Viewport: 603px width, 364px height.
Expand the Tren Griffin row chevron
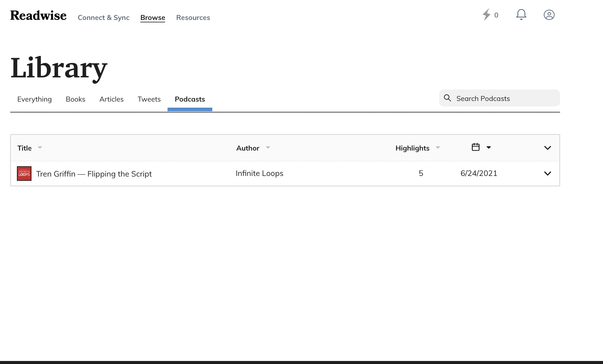(548, 174)
